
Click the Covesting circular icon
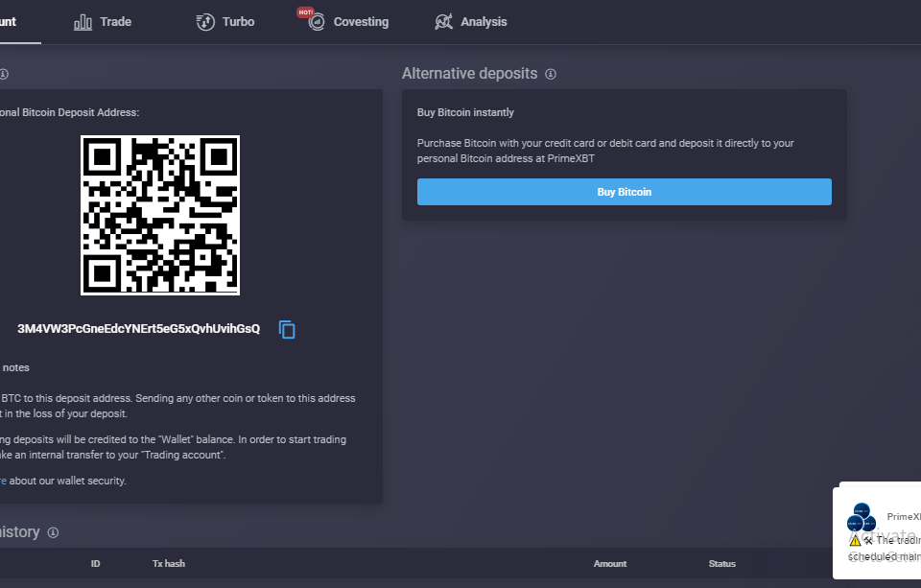pos(317,23)
